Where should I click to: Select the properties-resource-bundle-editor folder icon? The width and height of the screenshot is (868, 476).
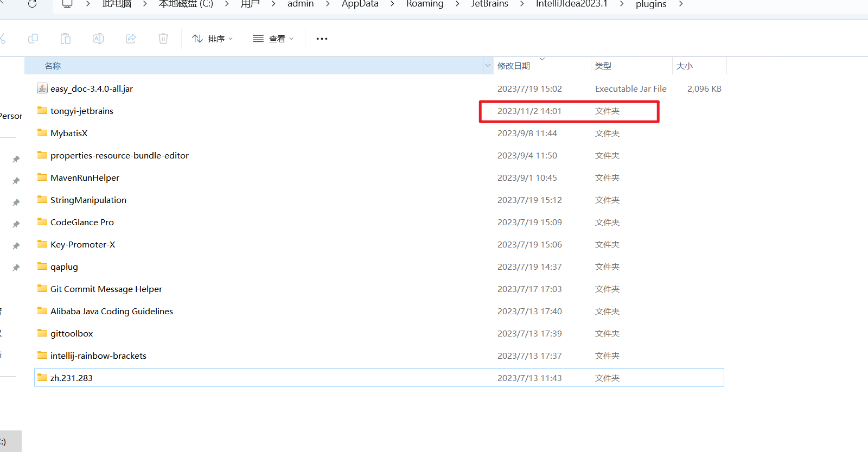click(x=42, y=155)
